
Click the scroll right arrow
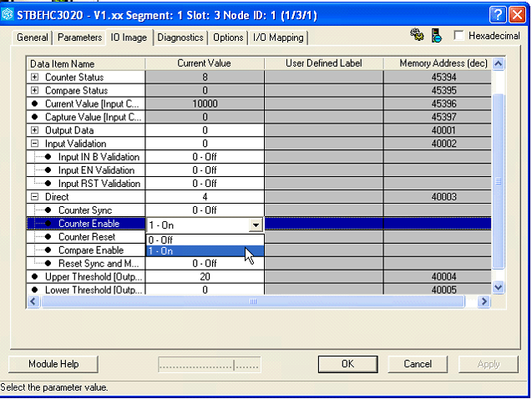(484, 301)
